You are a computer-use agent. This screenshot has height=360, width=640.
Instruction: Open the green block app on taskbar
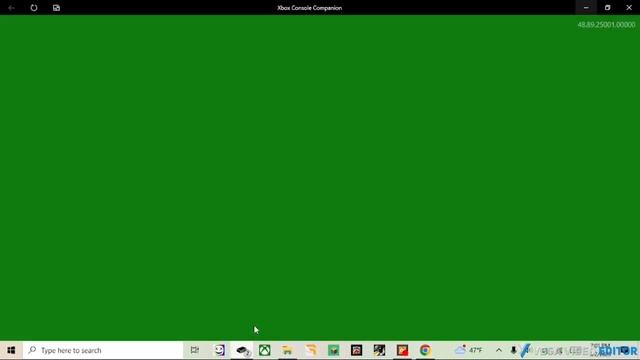tap(333, 350)
